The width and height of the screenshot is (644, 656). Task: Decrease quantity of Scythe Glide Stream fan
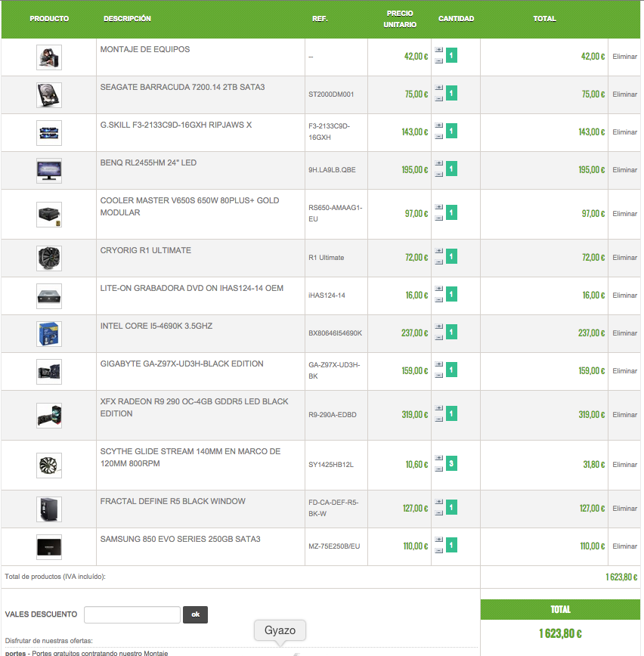coord(438,469)
